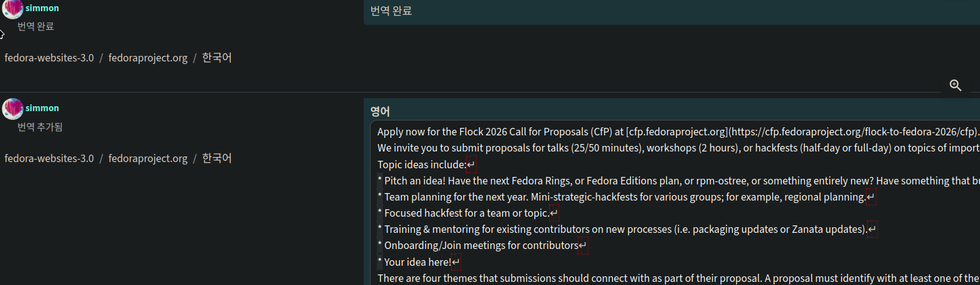Open fedoraproject.org component in the 번역 추가됨 entry
Image resolution: width=980 pixels, height=285 pixels.
pos(148,158)
